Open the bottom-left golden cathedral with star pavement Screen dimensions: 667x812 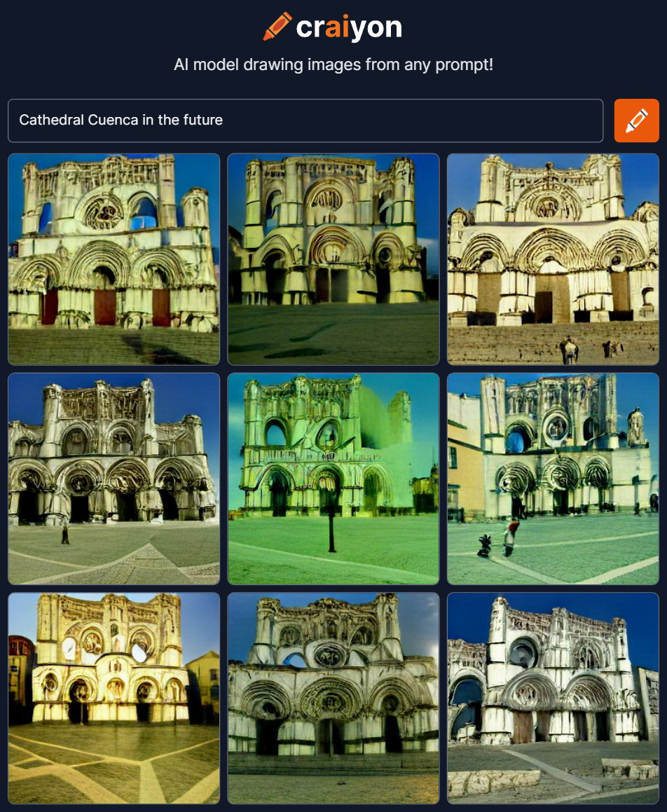(x=114, y=699)
